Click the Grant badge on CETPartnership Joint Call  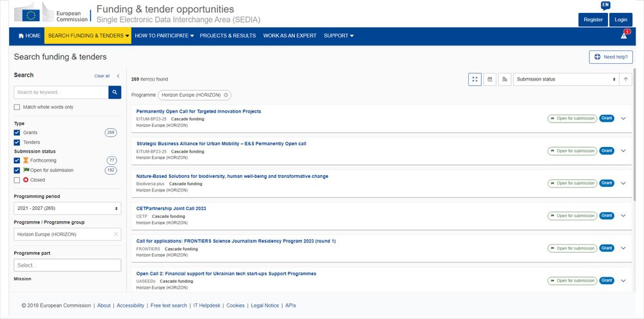[x=607, y=215]
